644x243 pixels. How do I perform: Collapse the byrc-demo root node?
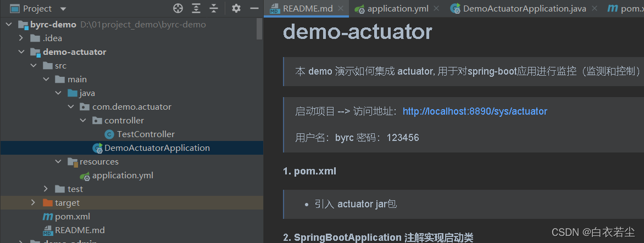(9, 25)
